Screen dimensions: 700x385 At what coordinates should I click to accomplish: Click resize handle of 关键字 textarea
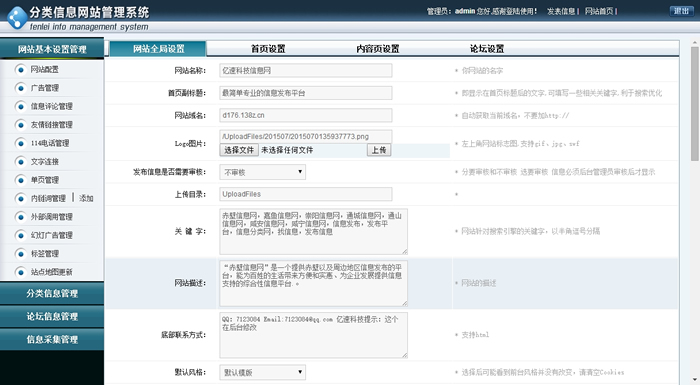pos(404,251)
